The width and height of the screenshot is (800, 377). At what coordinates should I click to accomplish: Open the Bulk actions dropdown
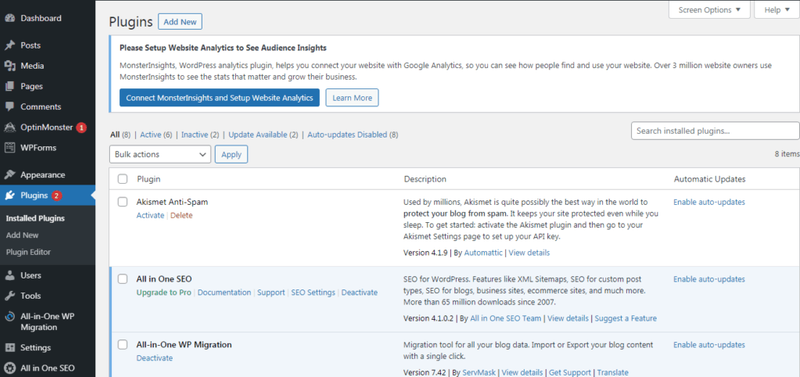click(160, 155)
